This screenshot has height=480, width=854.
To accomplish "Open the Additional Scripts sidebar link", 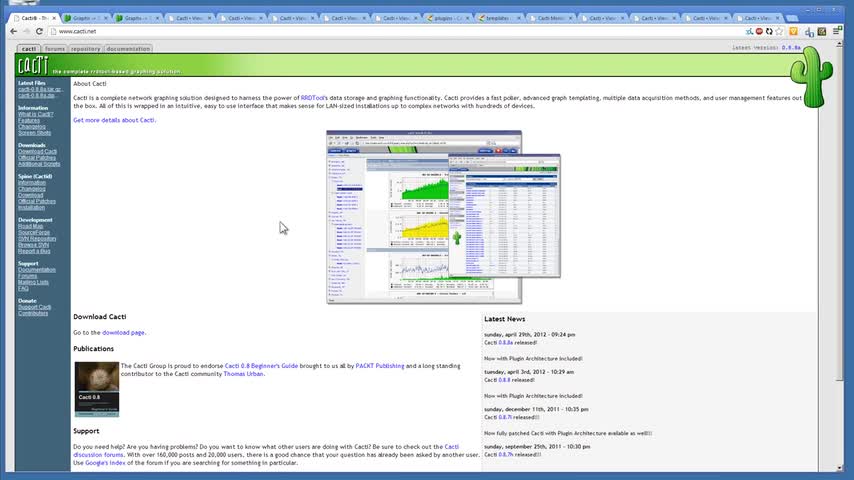I will point(39,164).
